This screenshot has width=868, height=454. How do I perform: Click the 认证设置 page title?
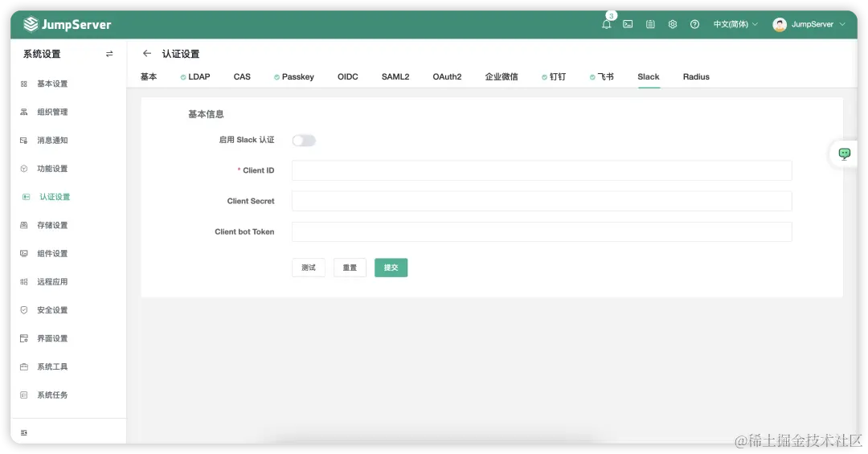click(181, 54)
